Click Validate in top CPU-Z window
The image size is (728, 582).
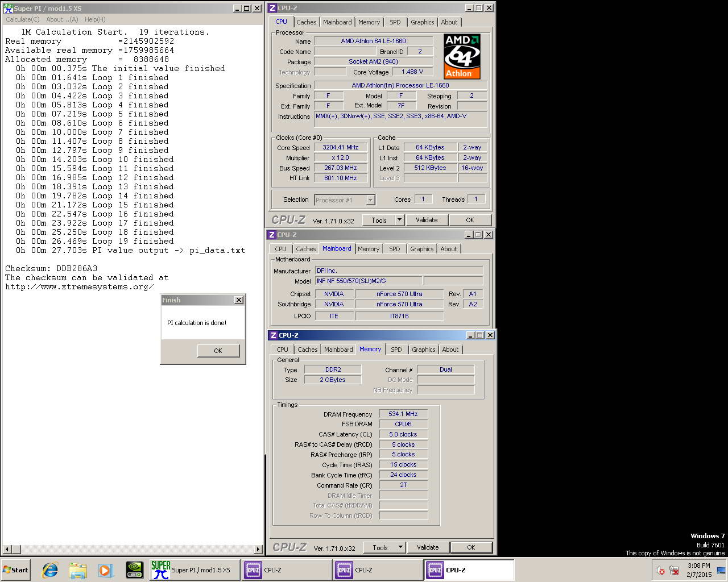[x=427, y=220]
